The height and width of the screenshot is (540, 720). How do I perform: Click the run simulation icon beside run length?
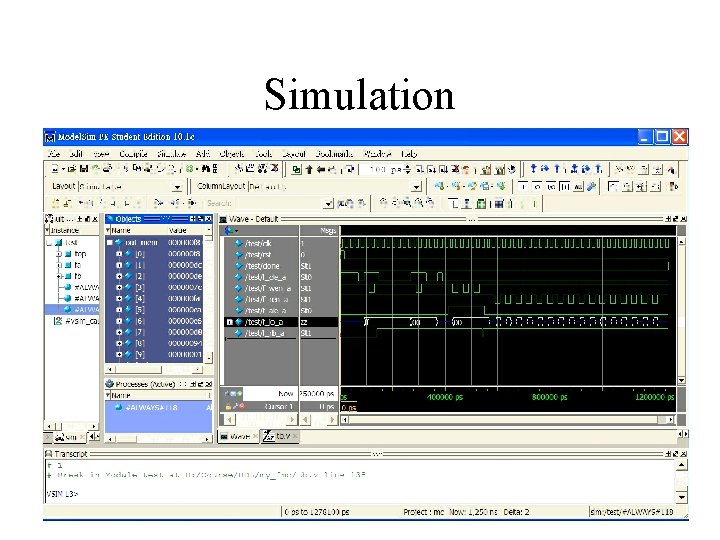[420, 170]
